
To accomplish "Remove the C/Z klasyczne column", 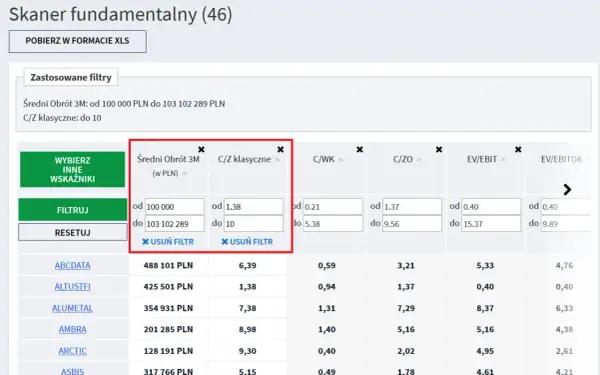I will [280, 149].
